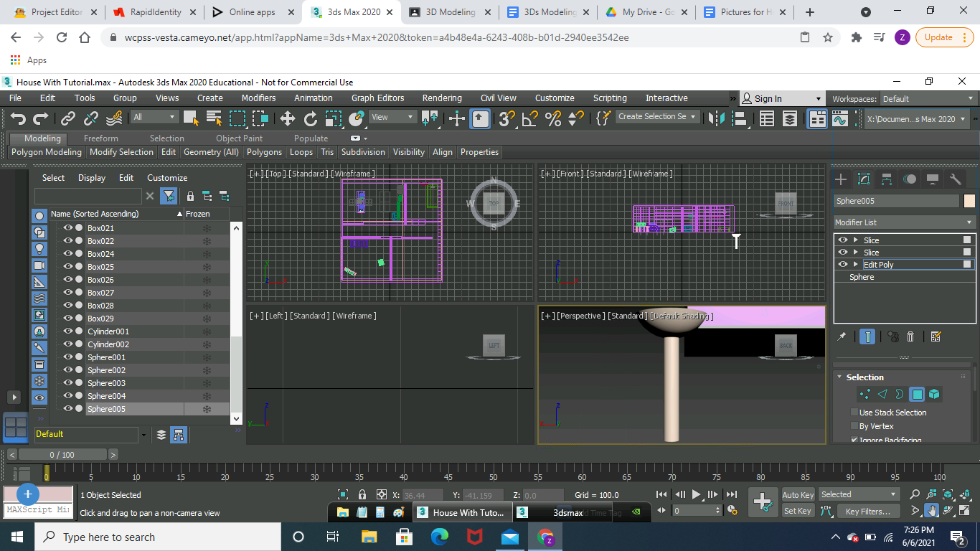Enable the By Vertex checkbox
Viewport: 980px width, 551px height.
coord(854,426)
